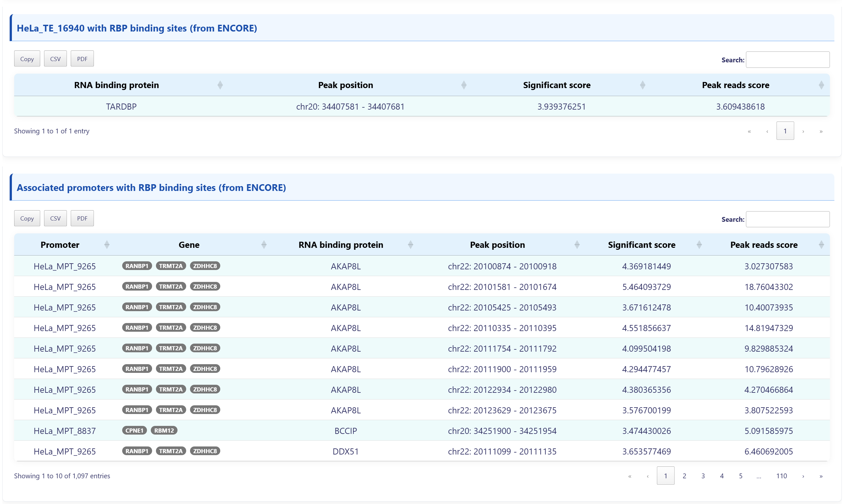845x504 pixels.
Task: Sort promoters table by RNA binding protein
Action: click(x=341, y=245)
